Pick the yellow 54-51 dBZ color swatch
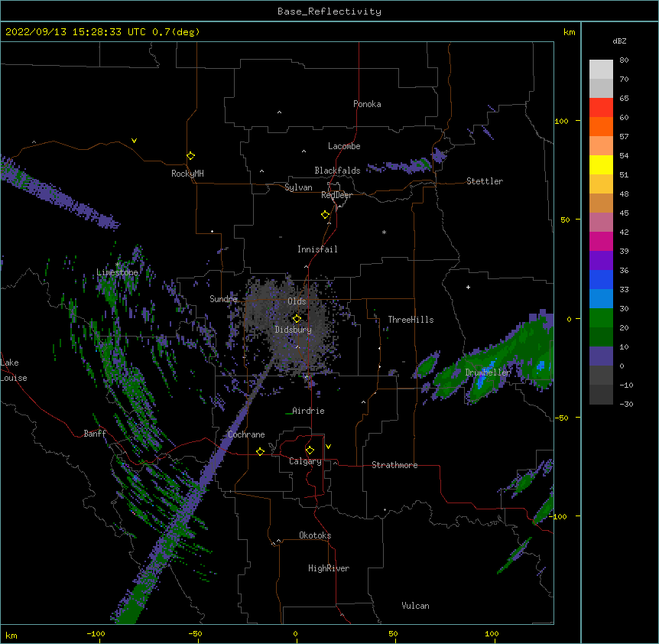The image size is (659, 644). [x=601, y=164]
